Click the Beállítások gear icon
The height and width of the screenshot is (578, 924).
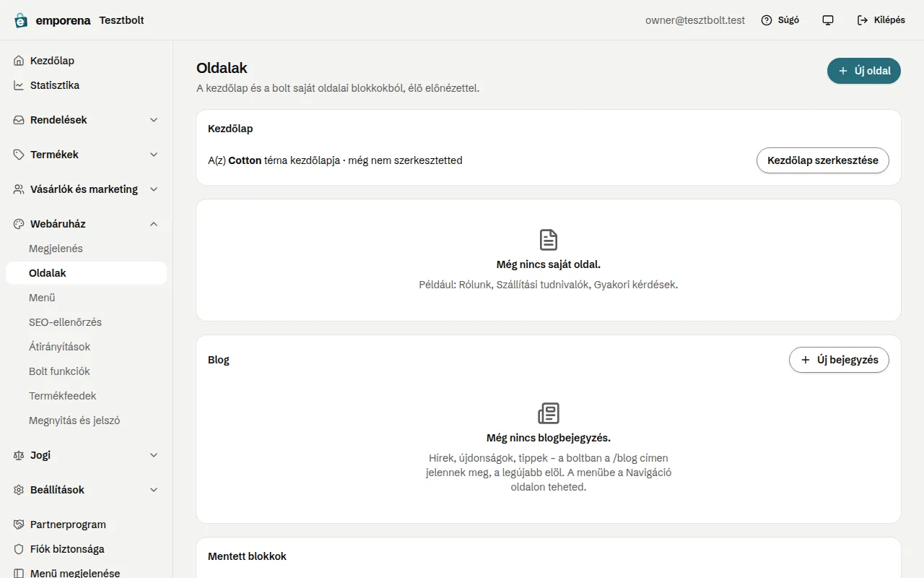[19, 490]
